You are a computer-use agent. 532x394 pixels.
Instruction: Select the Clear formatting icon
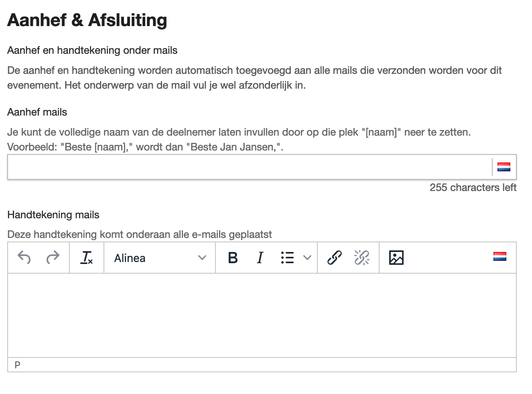(87, 258)
